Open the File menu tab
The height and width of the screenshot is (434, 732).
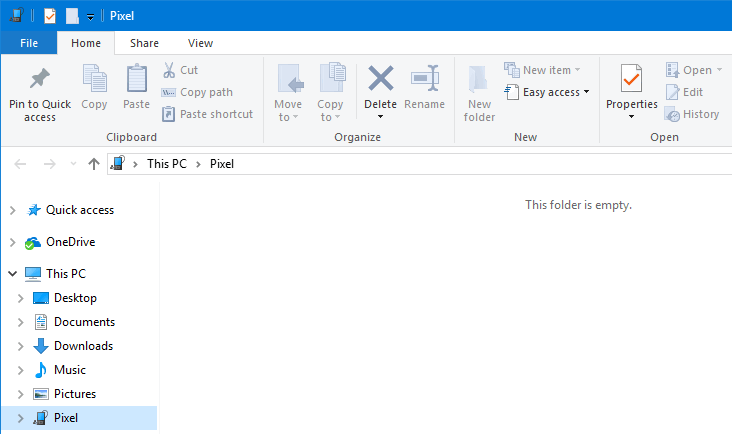click(29, 43)
